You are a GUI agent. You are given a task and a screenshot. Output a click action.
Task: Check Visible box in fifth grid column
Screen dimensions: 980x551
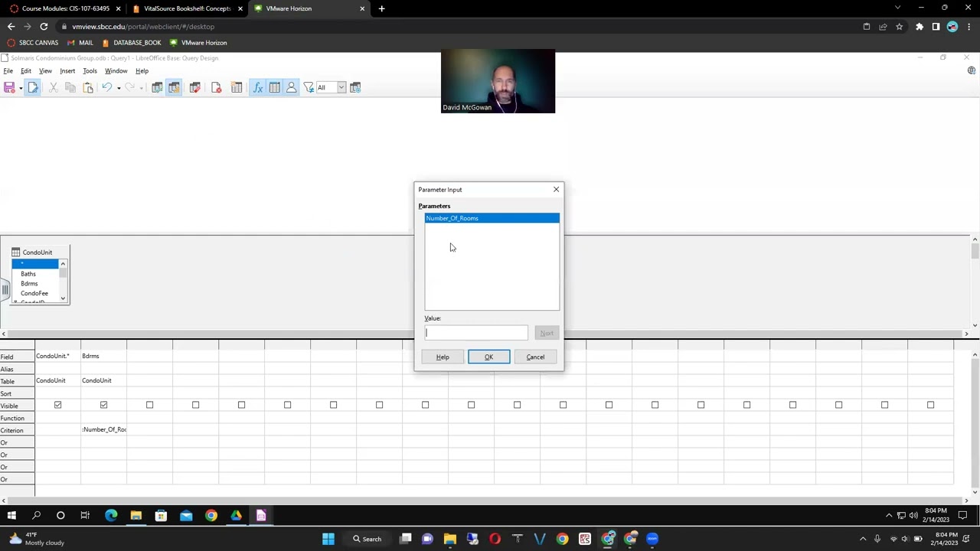[241, 405]
